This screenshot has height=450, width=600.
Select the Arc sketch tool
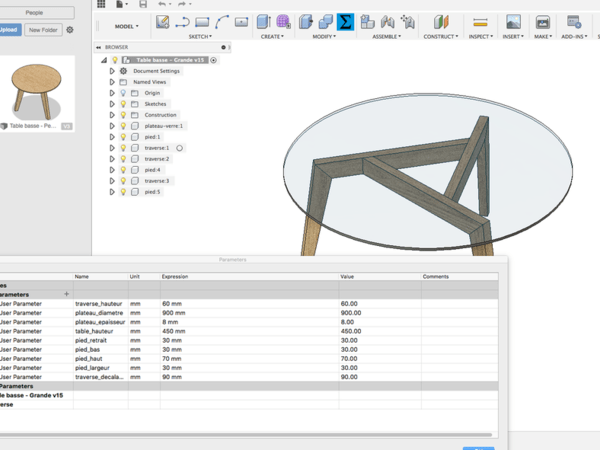(222, 22)
